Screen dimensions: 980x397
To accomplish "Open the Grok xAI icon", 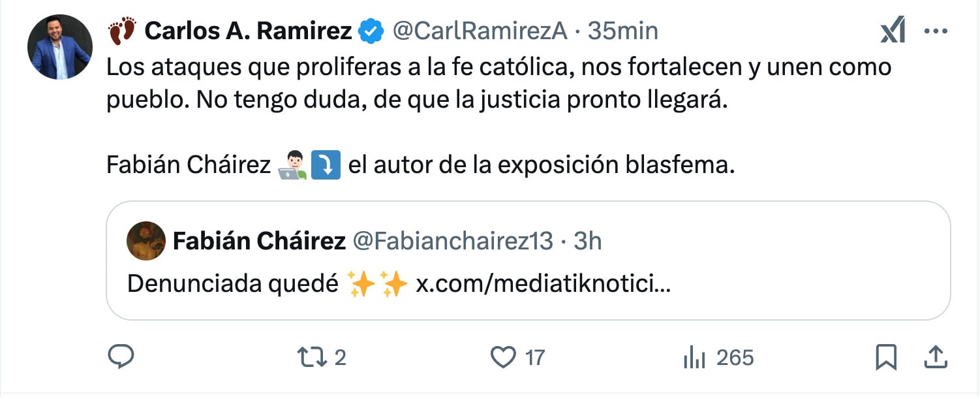I will pos(893,31).
